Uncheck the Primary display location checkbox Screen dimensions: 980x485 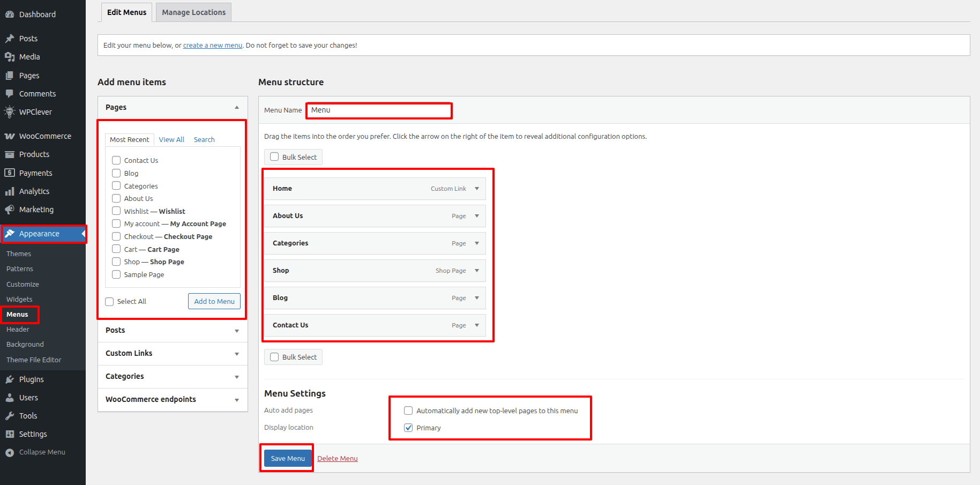[408, 428]
